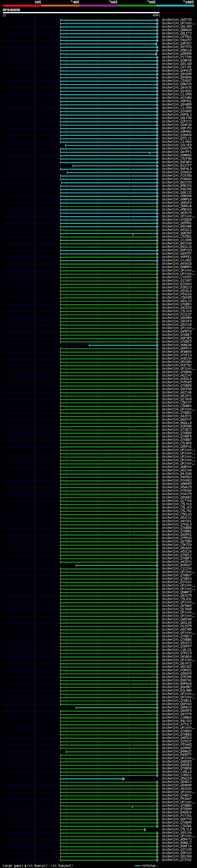Select label UniRef100_C1J960
This screenshot has width=197, height=868.
(176, 142)
